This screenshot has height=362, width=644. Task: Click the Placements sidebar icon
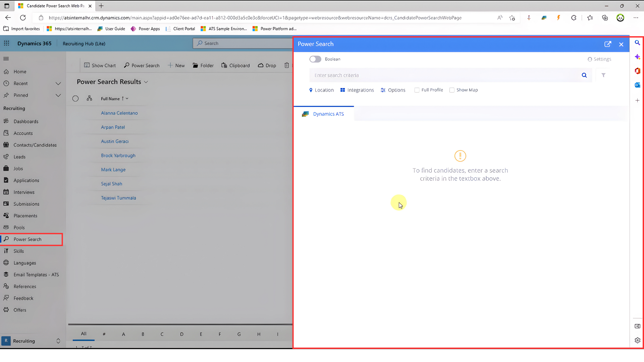pyautogui.click(x=6, y=216)
